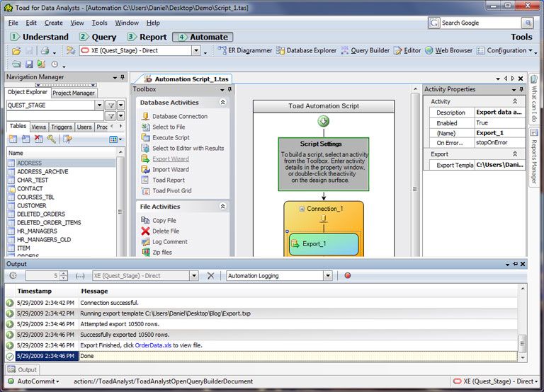Click the green start arrow node in script
The width and height of the screenshot is (544, 392).
(x=323, y=121)
